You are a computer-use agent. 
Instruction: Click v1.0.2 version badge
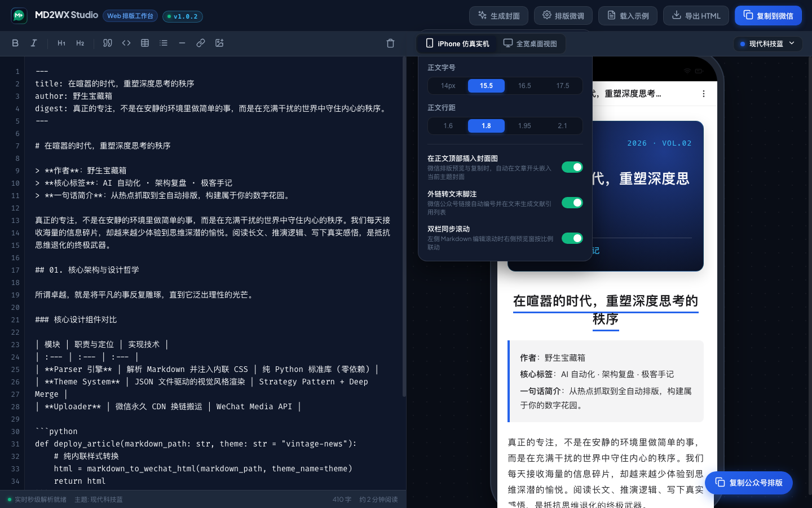pos(183,16)
